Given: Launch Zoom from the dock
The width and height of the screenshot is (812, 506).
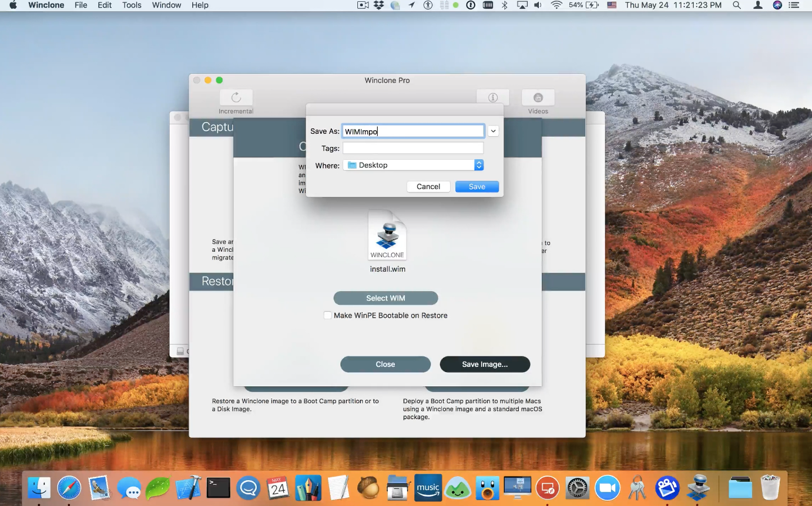Looking at the screenshot, I should [x=607, y=487].
